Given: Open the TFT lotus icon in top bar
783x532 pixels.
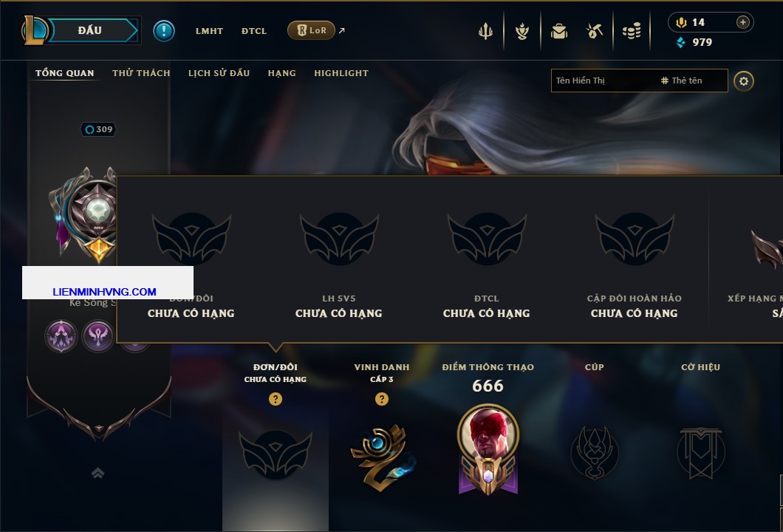Looking at the screenshot, I should pos(522,32).
